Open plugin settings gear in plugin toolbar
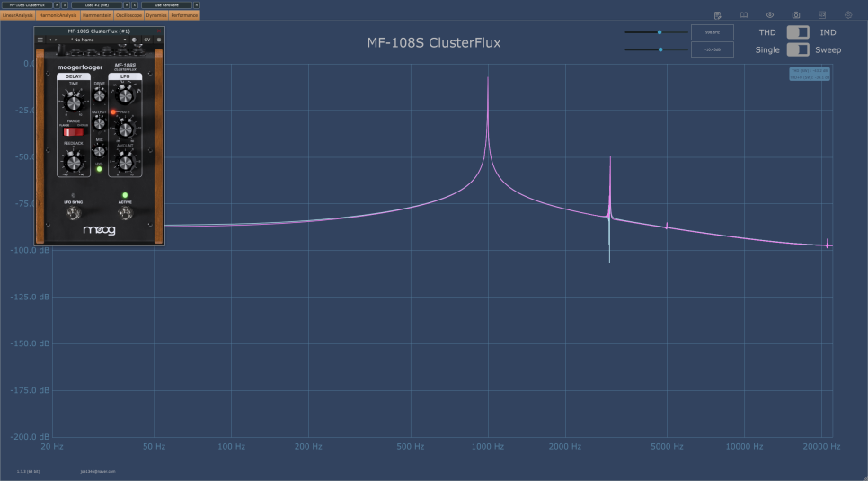 159,40
